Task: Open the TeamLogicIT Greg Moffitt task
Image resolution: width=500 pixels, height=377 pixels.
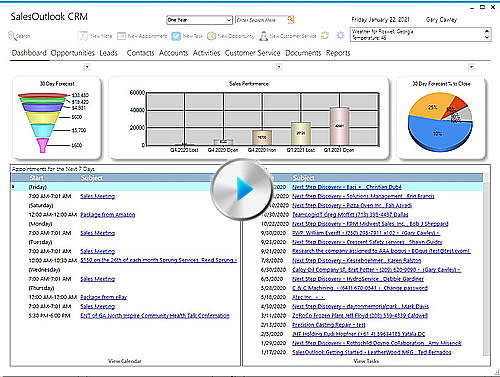Action: 350,214
